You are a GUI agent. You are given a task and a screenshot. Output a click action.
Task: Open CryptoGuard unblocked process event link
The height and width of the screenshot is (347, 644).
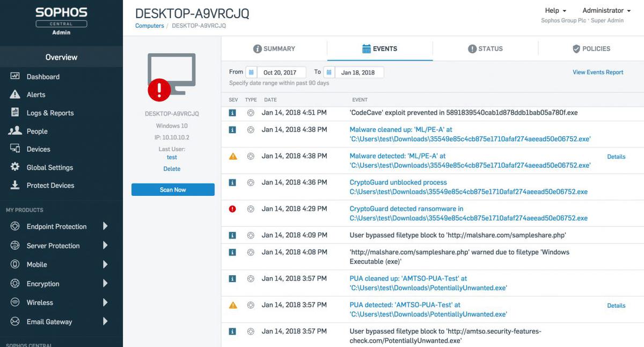[469, 187]
